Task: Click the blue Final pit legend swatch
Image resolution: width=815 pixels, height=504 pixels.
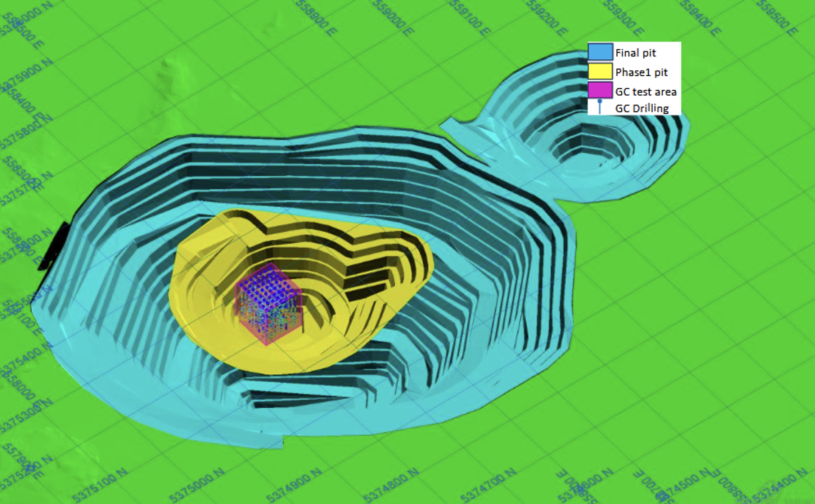Action: (600, 51)
